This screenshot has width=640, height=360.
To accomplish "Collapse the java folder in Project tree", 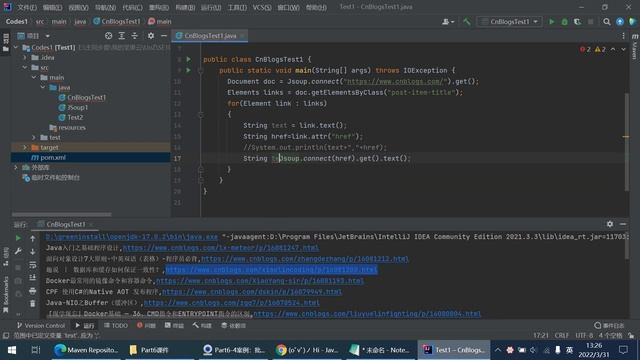I will [43, 87].
